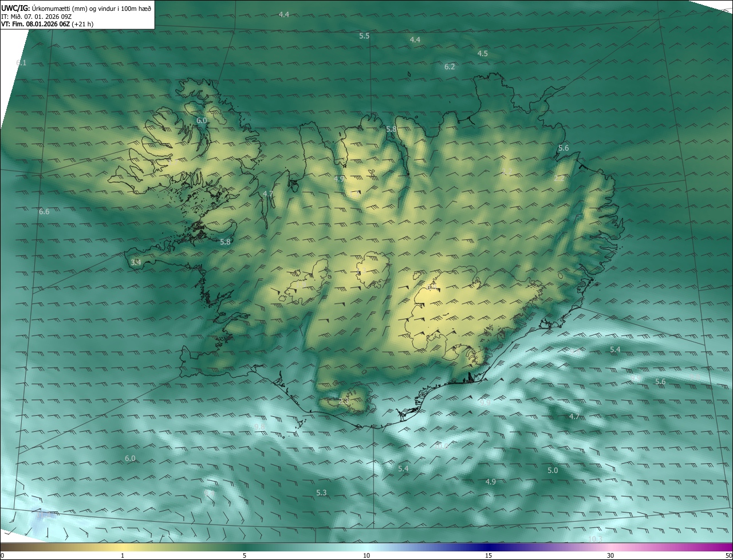The width and height of the screenshot is (733, 560).
Task: Click the '0' tick on the color scale
Action: [x=2, y=555]
